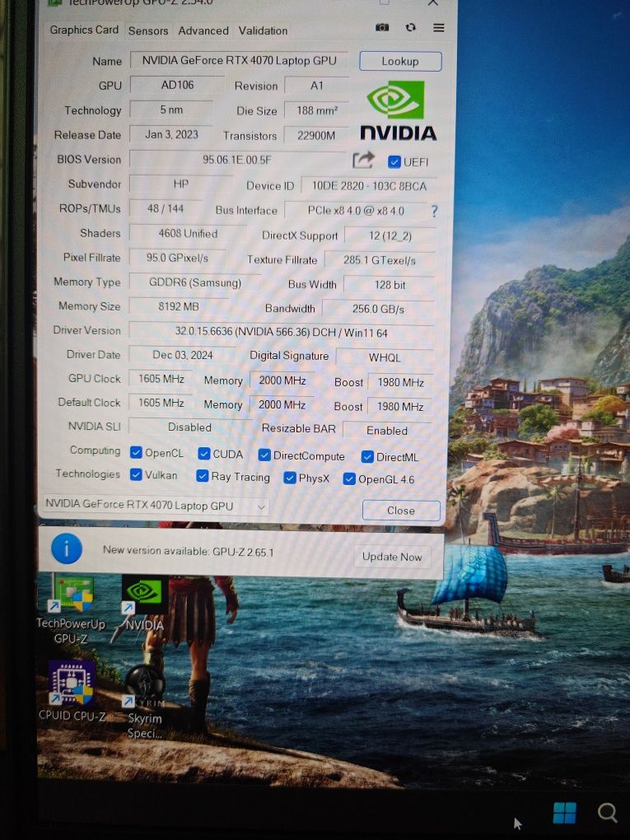
Task: Toggle the Ray Tracing checkbox
Action: tap(202, 476)
